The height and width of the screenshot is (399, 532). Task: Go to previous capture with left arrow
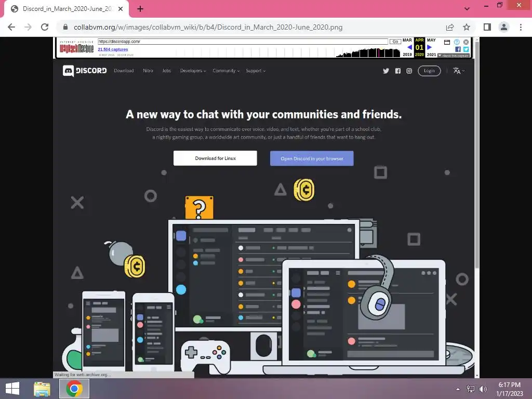tap(409, 47)
